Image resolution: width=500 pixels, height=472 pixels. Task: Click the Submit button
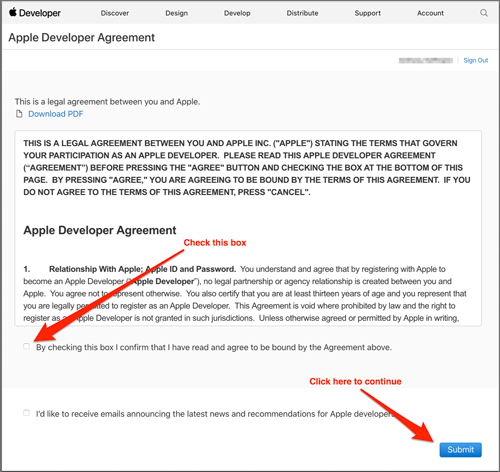pos(460,450)
